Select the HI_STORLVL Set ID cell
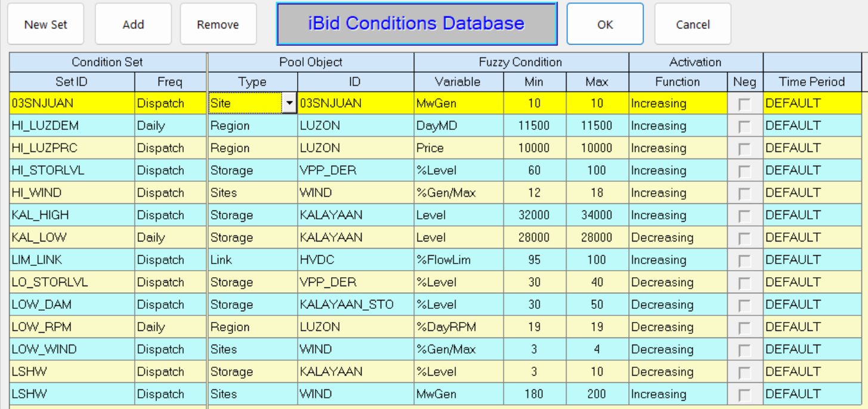 72,170
